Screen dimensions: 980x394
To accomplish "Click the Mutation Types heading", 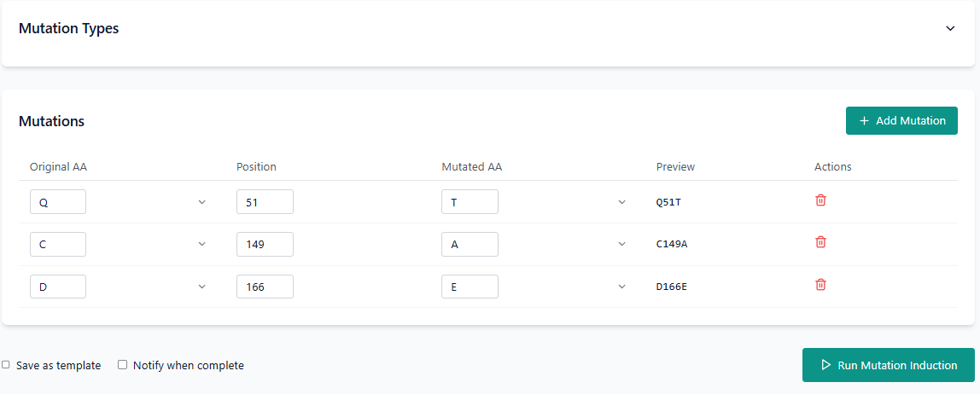I will (x=68, y=28).
